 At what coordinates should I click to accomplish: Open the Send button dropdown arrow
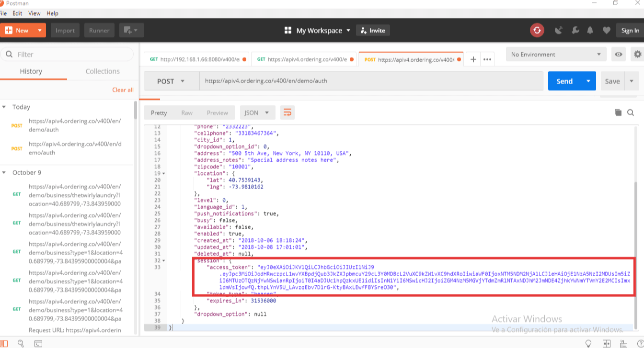(x=588, y=81)
